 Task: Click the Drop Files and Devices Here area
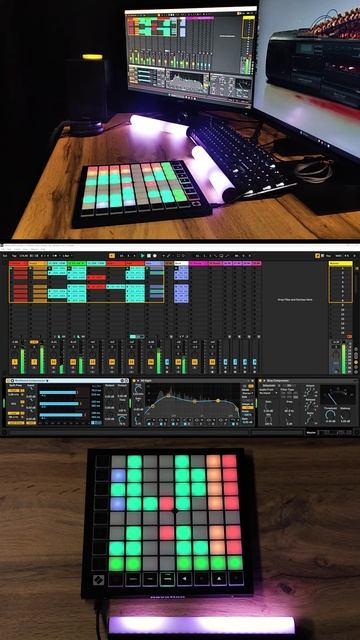tap(295, 300)
